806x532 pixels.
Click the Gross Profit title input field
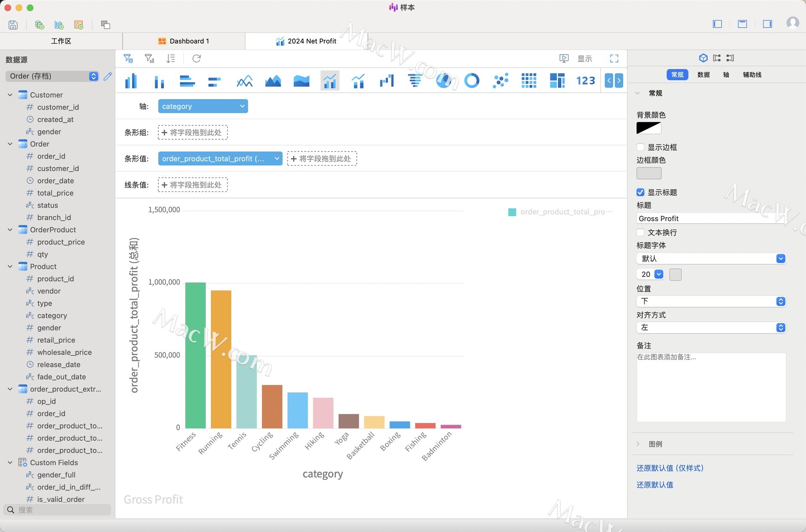click(711, 219)
